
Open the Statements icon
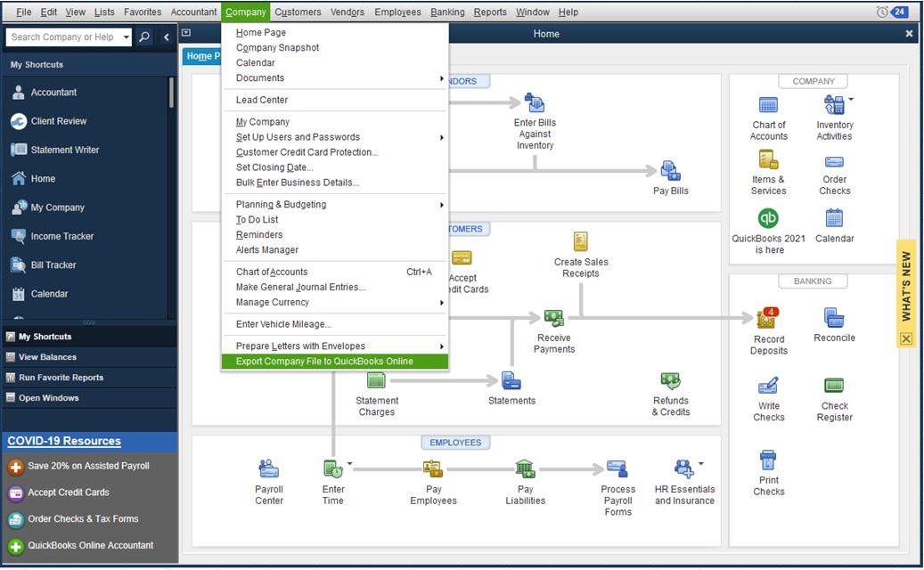tap(511, 381)
